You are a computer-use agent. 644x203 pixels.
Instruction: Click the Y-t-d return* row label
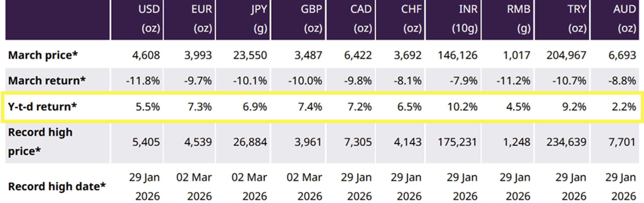42,107
